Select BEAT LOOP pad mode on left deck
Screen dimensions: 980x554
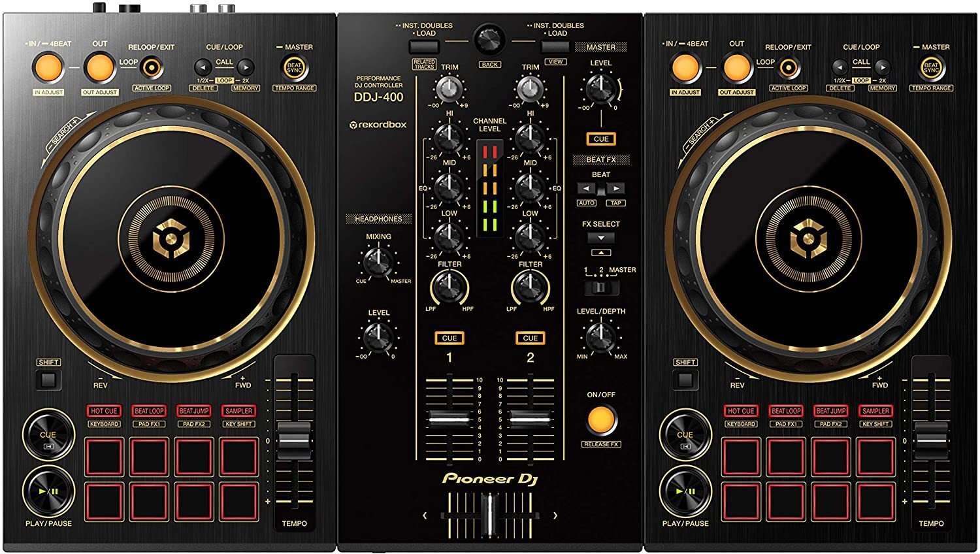[x=149, y=411]
